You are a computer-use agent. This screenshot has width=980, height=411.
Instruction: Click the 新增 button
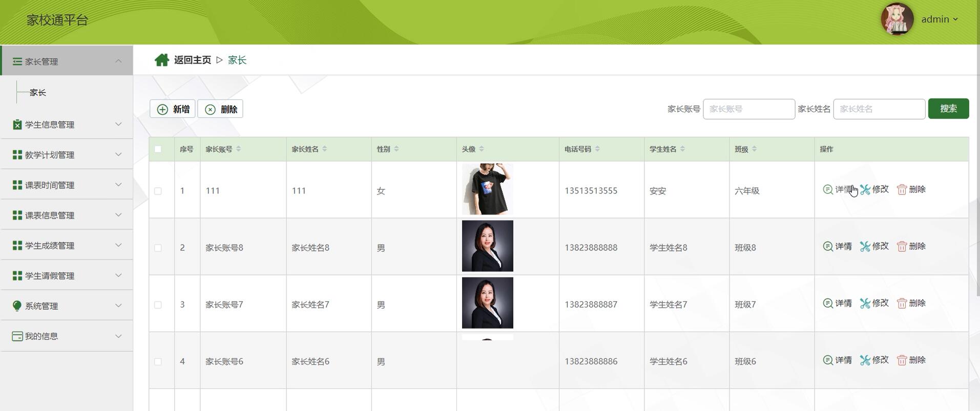pyautogui.click(x=173, y=109)
